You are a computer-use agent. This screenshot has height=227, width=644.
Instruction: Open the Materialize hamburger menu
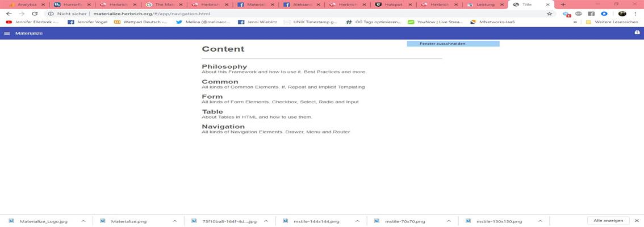pos(7,33)
